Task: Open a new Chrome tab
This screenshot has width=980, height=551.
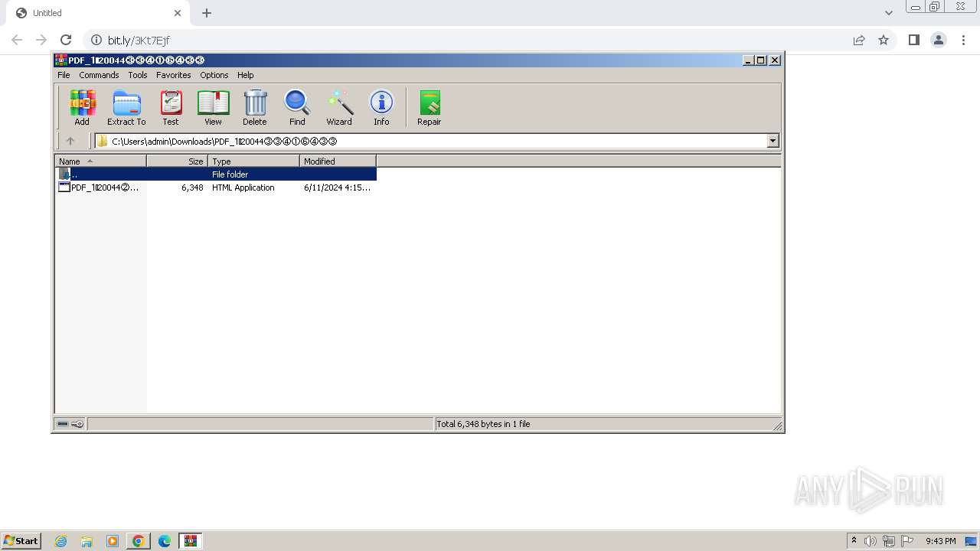Action: click(207, 13)
